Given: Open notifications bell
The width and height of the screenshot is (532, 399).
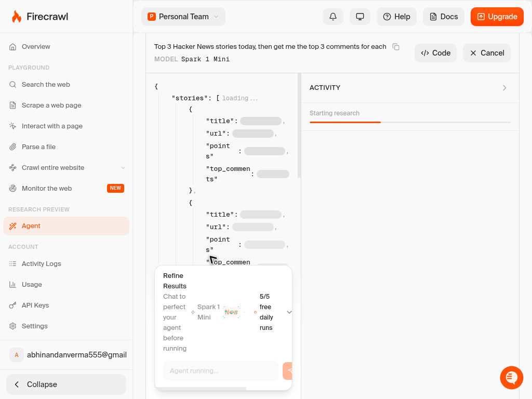Looking at the screenshot, I should (333, 17).
